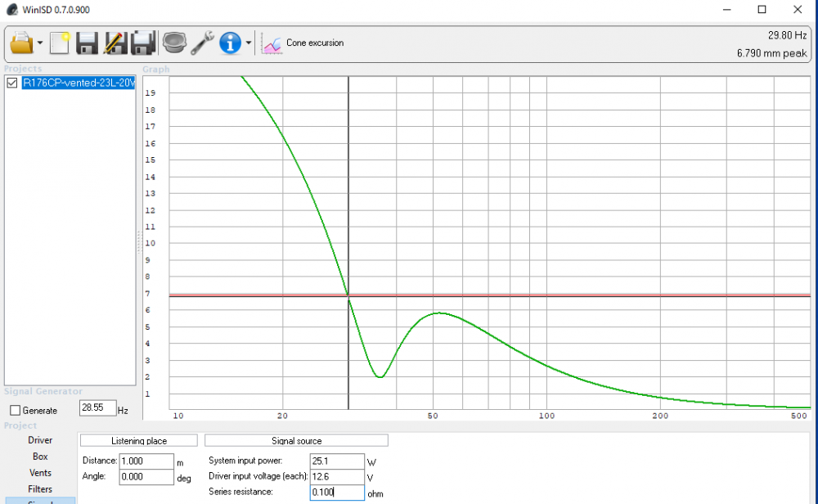
Task: Create a new project with blank page icon
Action: pyautogui.click(x=61, y=43)
